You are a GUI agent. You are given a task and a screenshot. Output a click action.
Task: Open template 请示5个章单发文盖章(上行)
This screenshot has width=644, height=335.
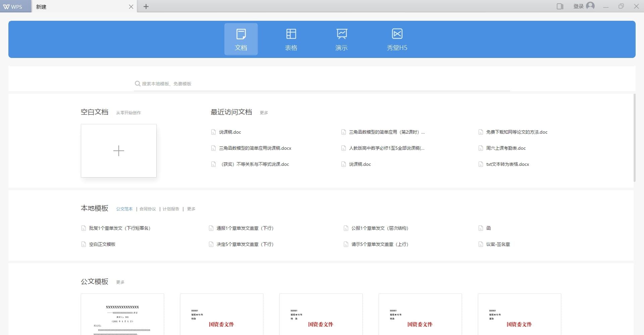click(380, 244)
